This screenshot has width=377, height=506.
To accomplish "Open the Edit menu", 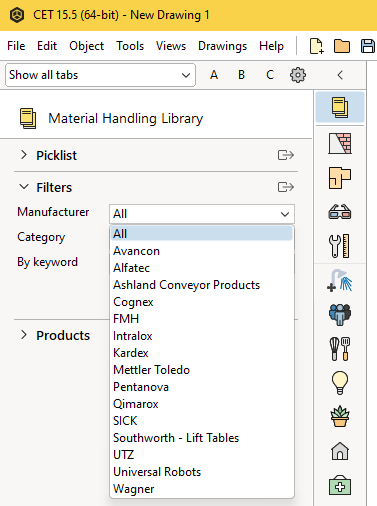I will pos(47,46).
